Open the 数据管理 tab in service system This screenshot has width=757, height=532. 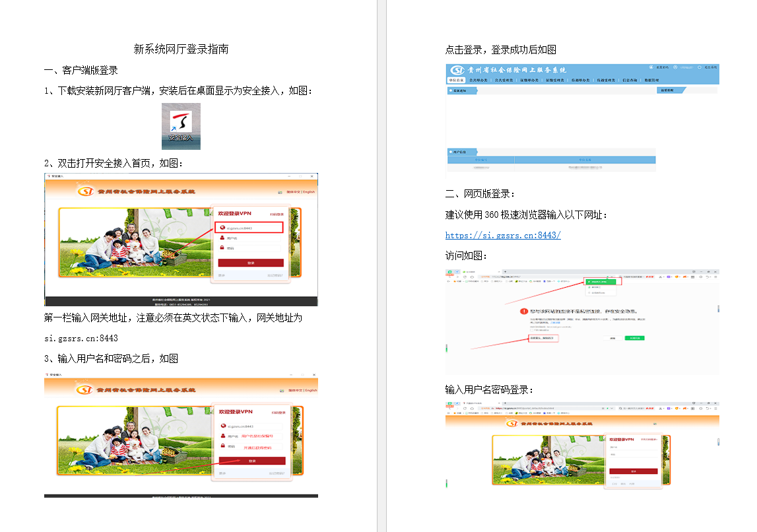[x=651, y=81]
